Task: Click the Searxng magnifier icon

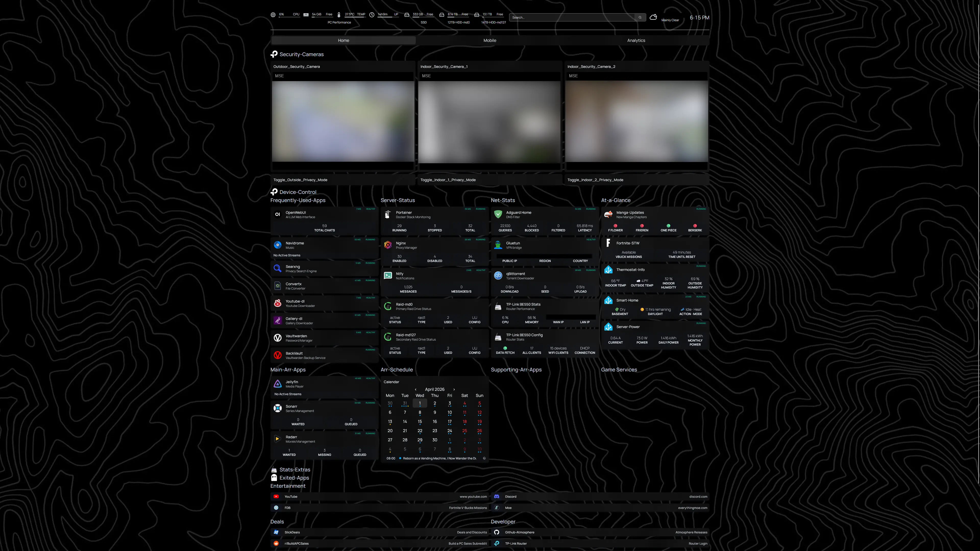Action: [x=278, y=268]
